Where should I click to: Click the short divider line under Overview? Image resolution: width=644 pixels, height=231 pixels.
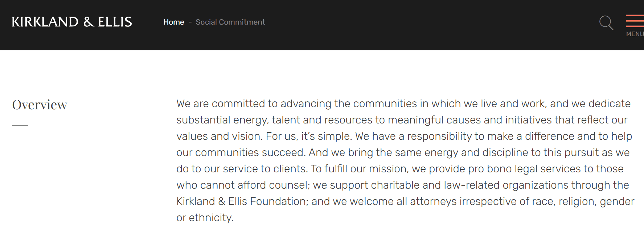click(x=20, y=125)
